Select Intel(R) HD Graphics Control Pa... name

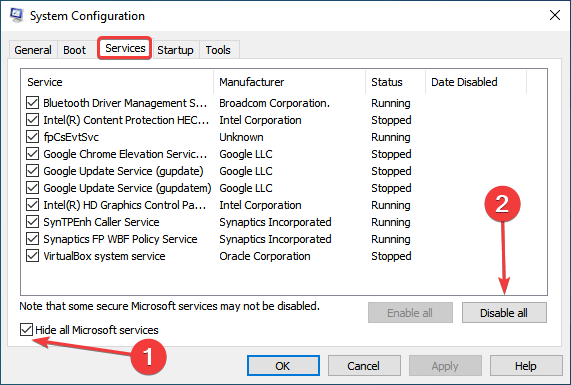point(125,205)
